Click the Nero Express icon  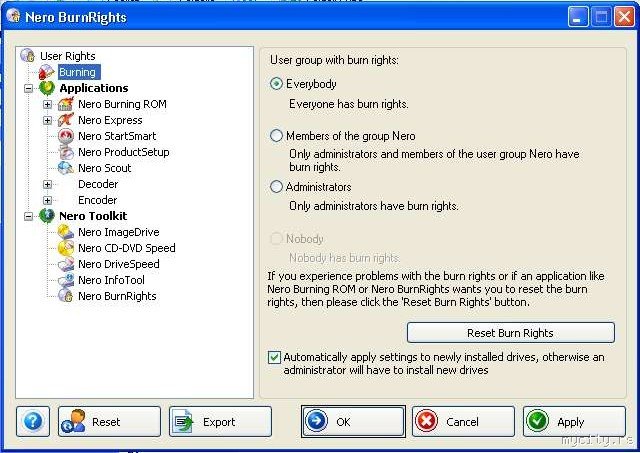pyautogui.click(x=66, y=120)
